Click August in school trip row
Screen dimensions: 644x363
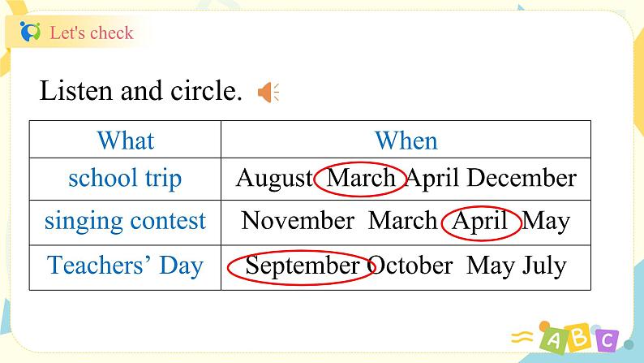[274, 178]
